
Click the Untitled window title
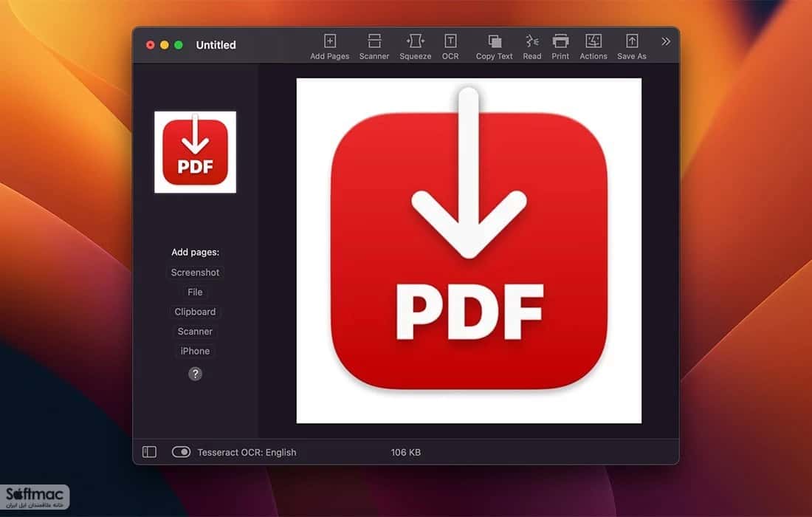216,45
